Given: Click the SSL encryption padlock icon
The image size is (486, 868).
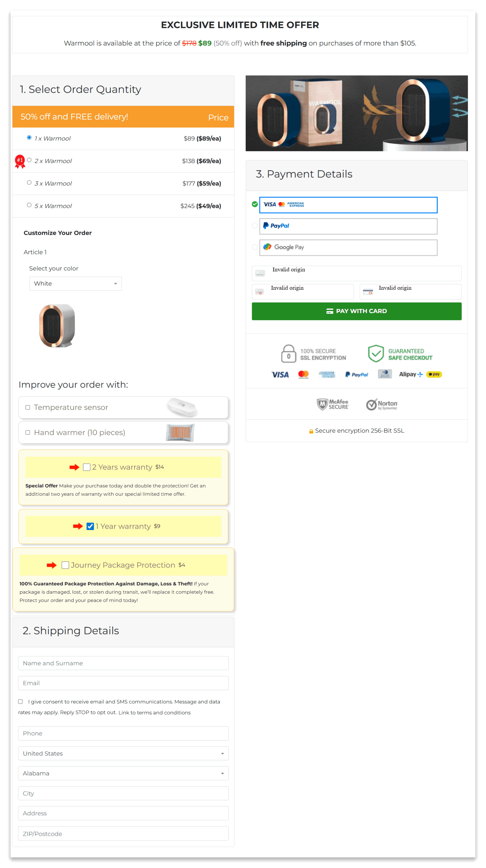Looking at the screenshot, I should [x=288, y=353].
